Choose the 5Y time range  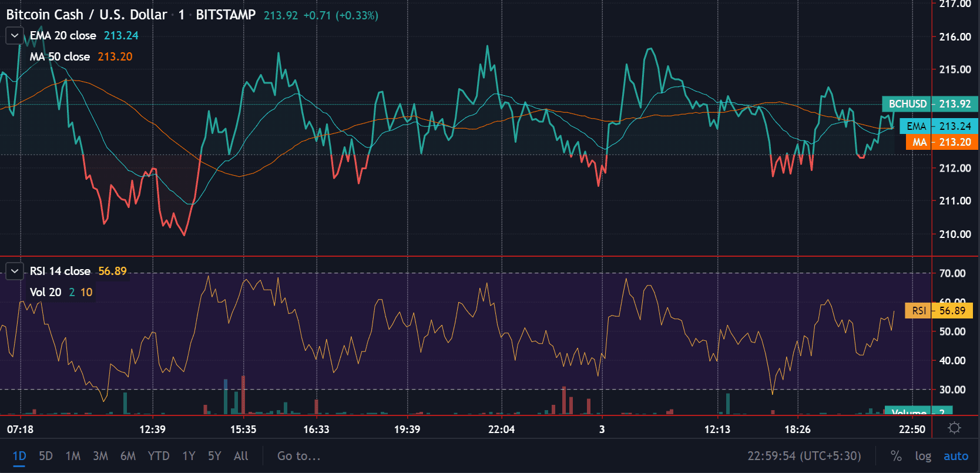(x=214, y=456)
